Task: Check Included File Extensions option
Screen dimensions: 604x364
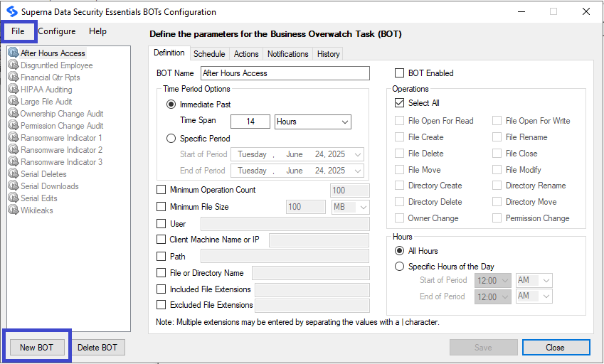Action: coord(161,289)
